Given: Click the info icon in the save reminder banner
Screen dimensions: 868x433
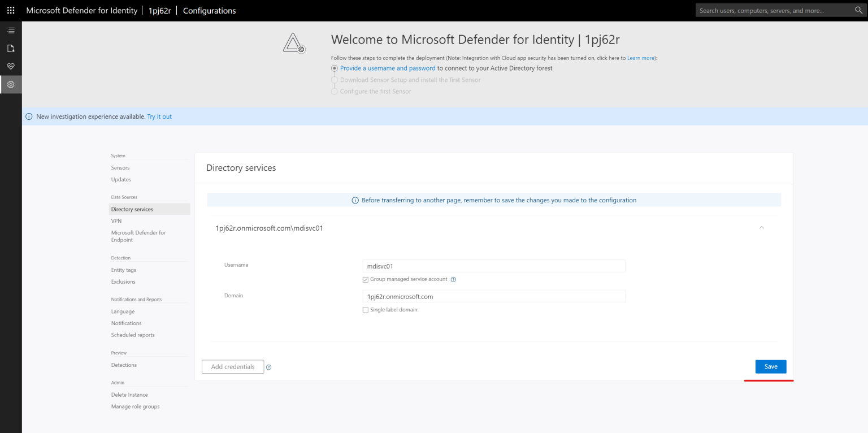Looking at the screenshot, I should [x=354, y=200].
